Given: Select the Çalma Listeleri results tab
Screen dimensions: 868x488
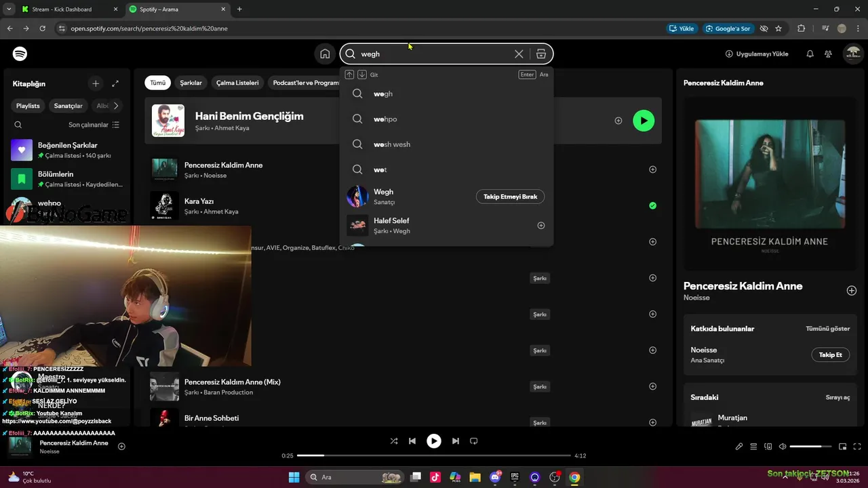Looking at the screenshot, I should click(x=237, y=83).
